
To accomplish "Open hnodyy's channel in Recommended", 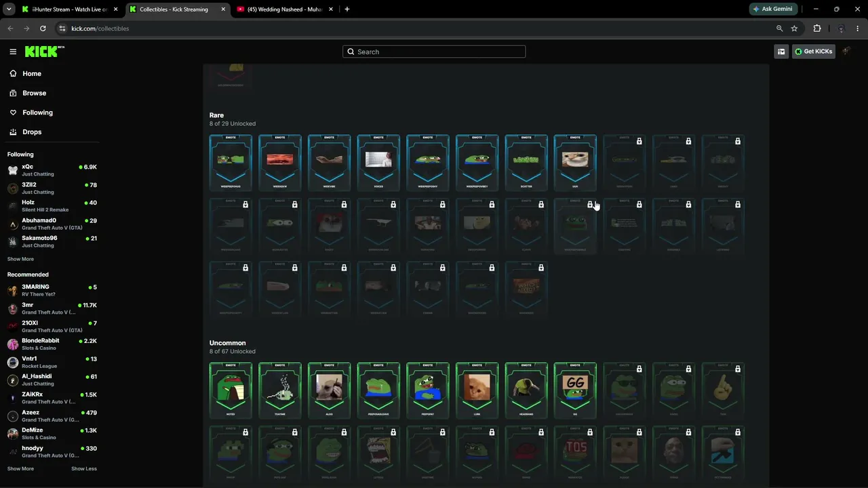I will (x=53, y=451).
